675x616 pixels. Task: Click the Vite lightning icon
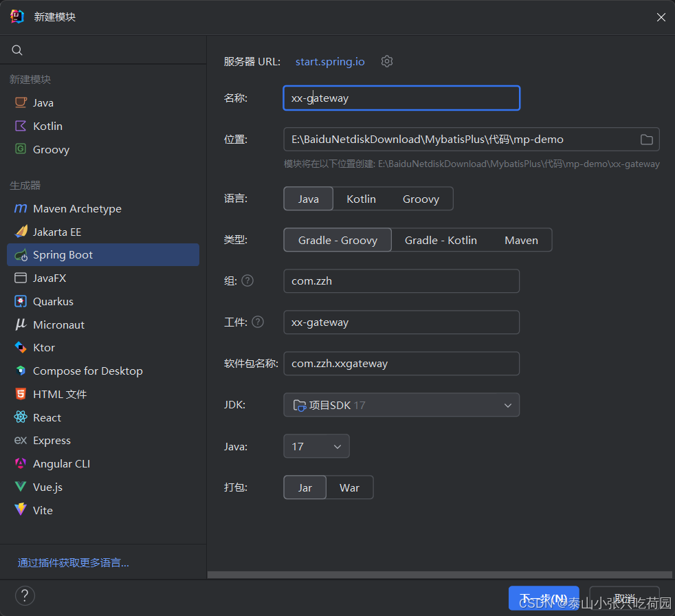[21, 510]
